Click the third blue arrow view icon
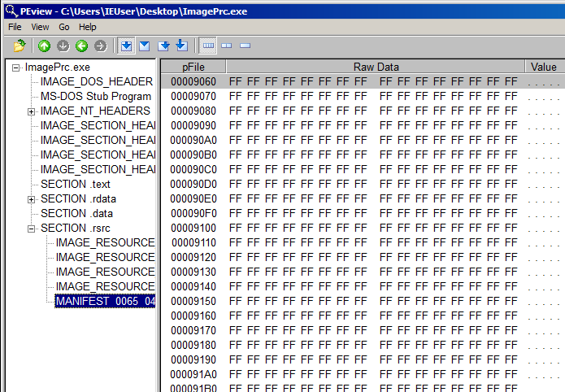The height and width of the screenshot is (392, 565). (163, 46)
